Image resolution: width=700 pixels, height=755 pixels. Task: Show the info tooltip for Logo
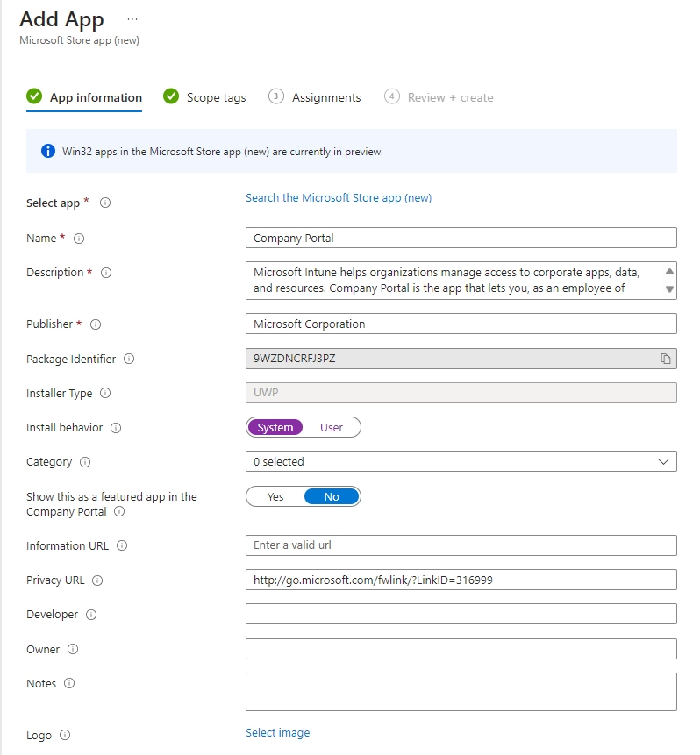[x=65, y=736]
